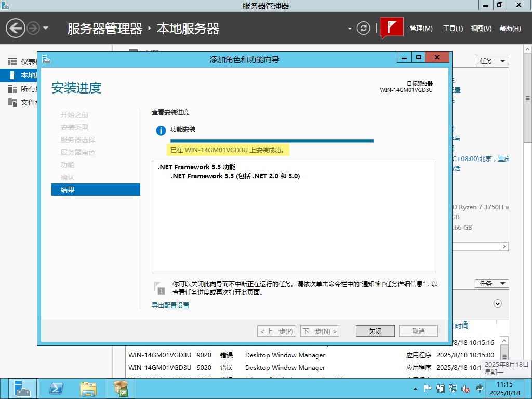Select the 功能 wizard step
The height and width of the screenshot is (399, 532).
(68, 165)
